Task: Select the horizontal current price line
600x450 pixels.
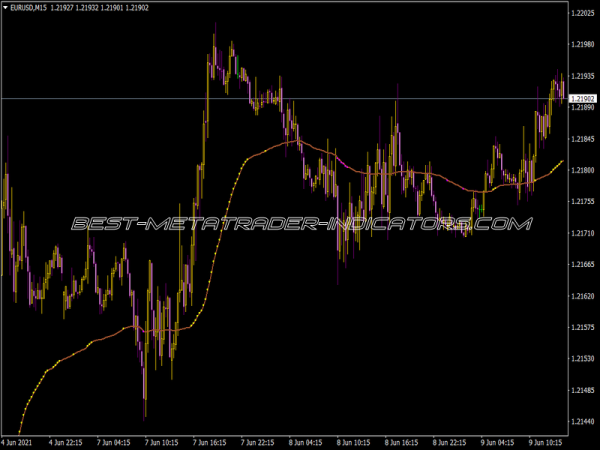Action: [300, 98]
